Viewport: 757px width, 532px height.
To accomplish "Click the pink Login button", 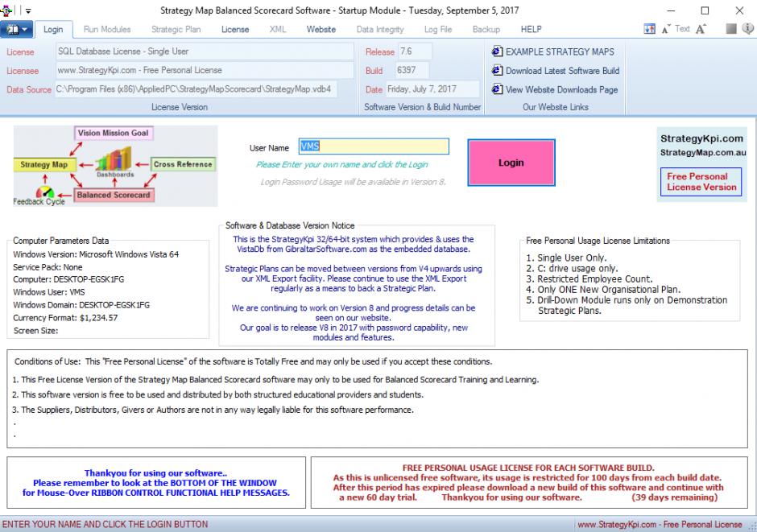I will [511, 163].
